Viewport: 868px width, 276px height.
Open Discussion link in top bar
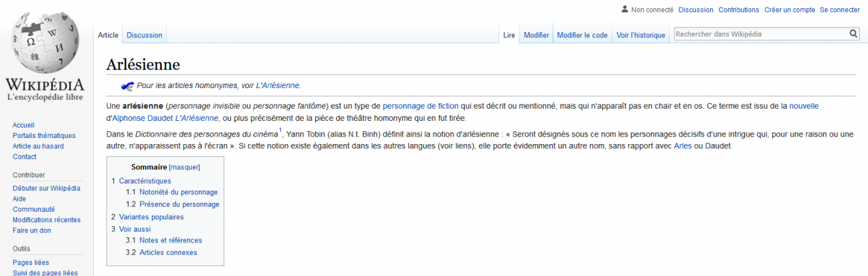[696, 10]
